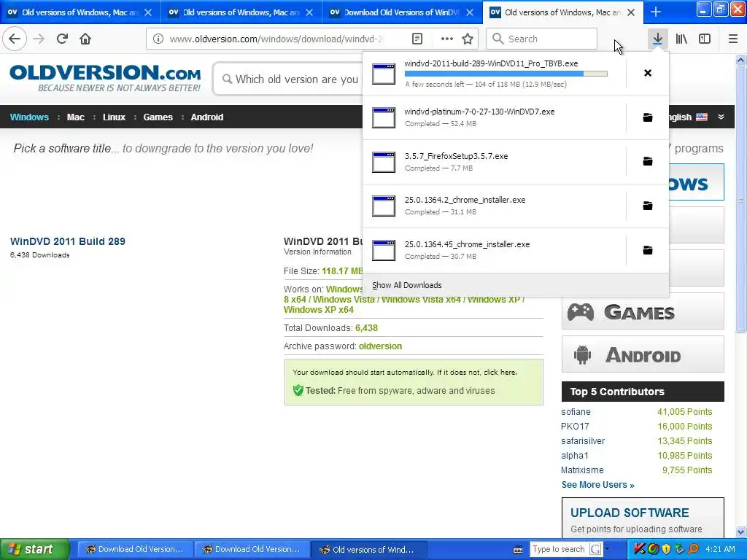Select Old versions of Wind taskbar window
Viewport: 747px width, 560px height.
pos(368,550)
